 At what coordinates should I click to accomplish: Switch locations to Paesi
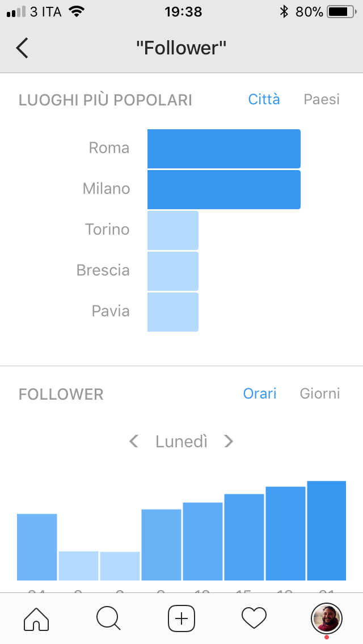[322, 99]
